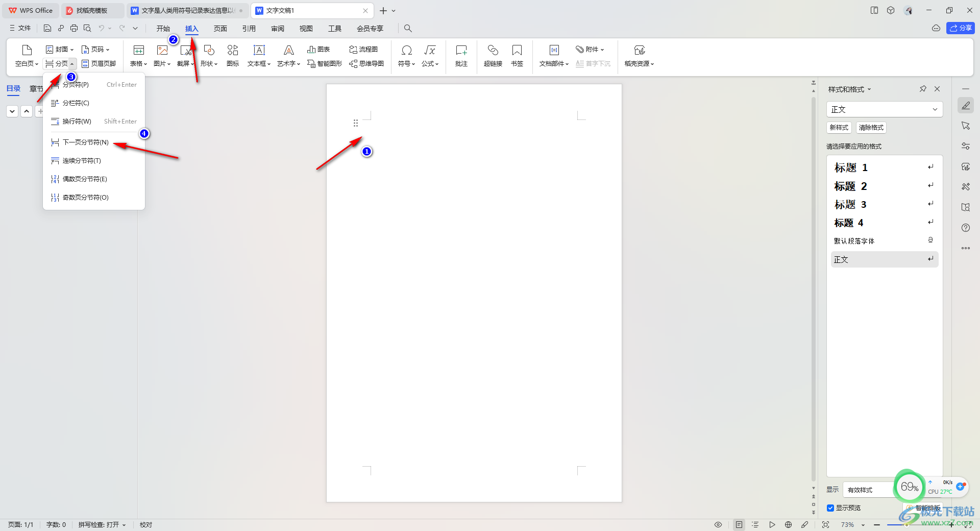Image resolution: width=980 pixels, height=531 pixels.
Task: Open 稻壳资源 resources
Action: click(639, 56)
